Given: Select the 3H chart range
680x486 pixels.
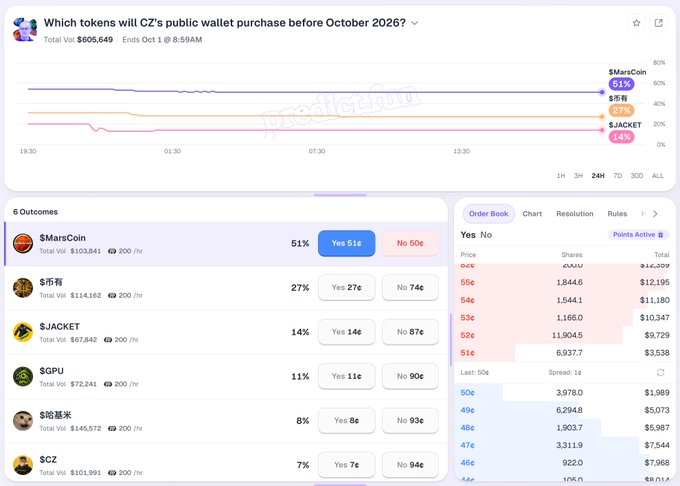Looking at the screenshot, I should pyautogui.click(x=578, y=176).
